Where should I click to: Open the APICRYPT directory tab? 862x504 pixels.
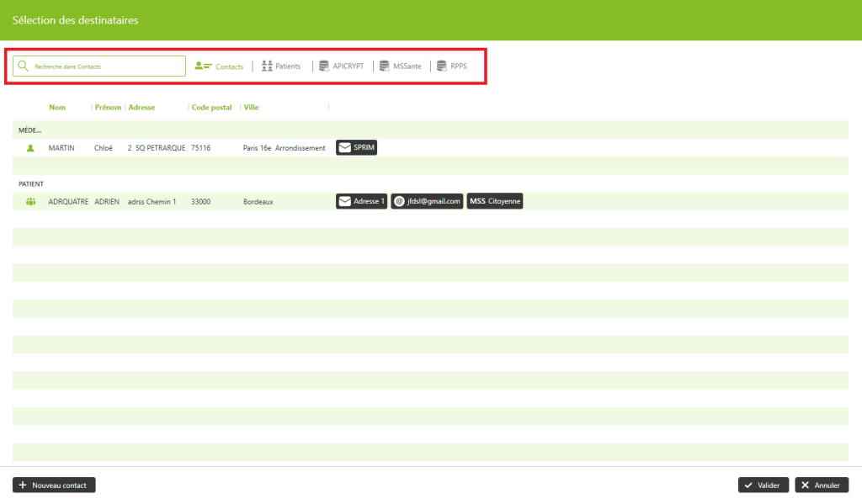coord(341,66)
